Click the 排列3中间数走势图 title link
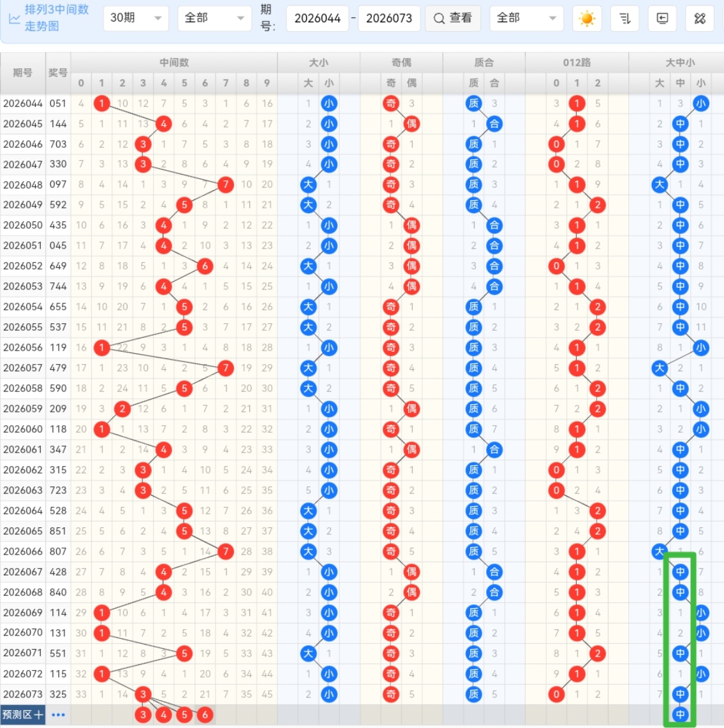This screenshot has width=724, height=728. click(56, 18)
